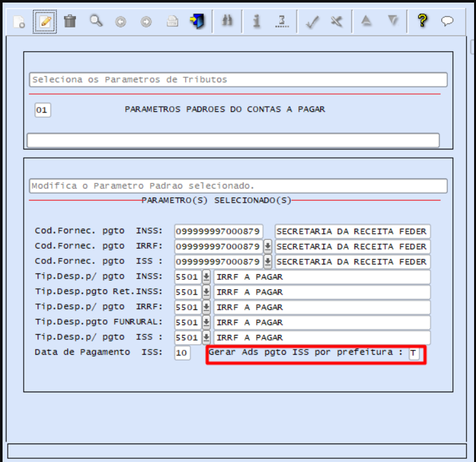Confirm with the checkmark icon
The width and height of the screenshot is (476, 462).
[312, 22]
